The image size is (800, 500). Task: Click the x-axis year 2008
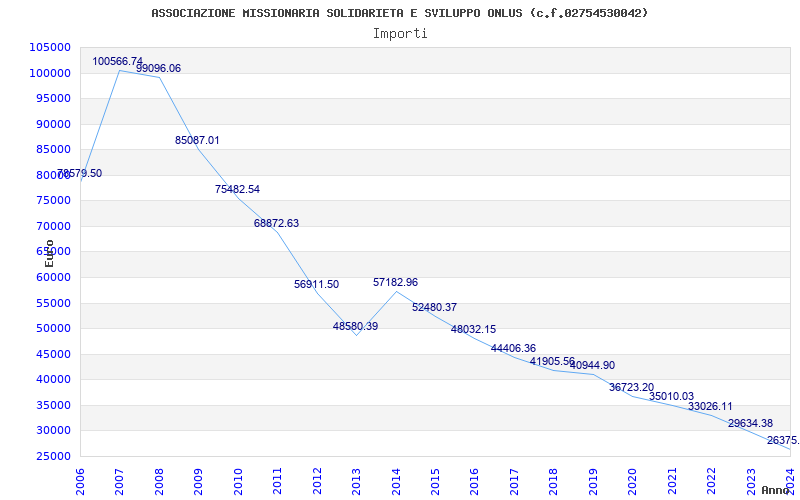(x=159, y=481)
